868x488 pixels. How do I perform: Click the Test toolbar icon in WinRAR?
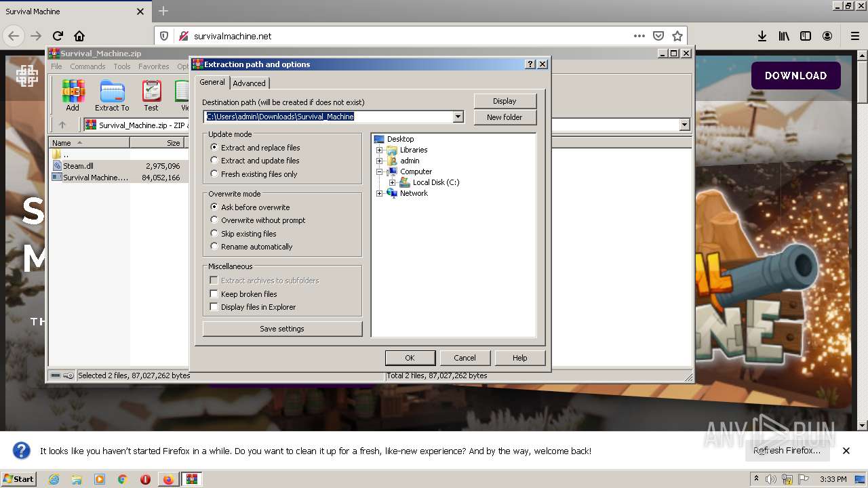point(151,96)
